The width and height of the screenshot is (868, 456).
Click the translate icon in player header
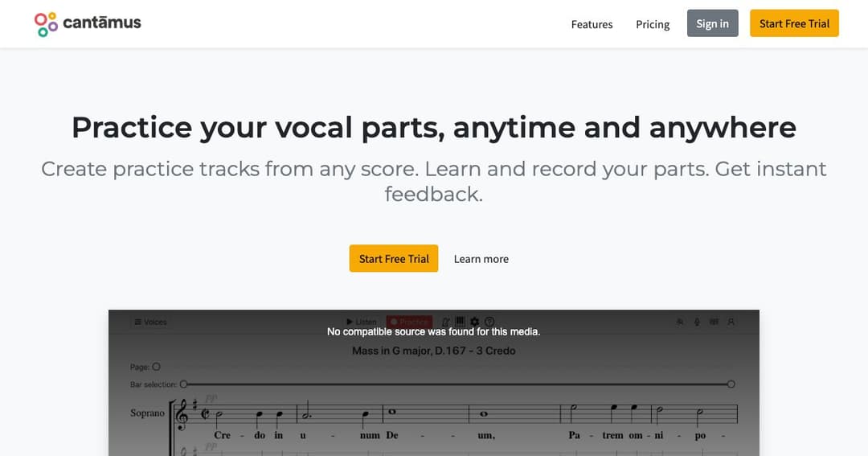coord(680,322)
